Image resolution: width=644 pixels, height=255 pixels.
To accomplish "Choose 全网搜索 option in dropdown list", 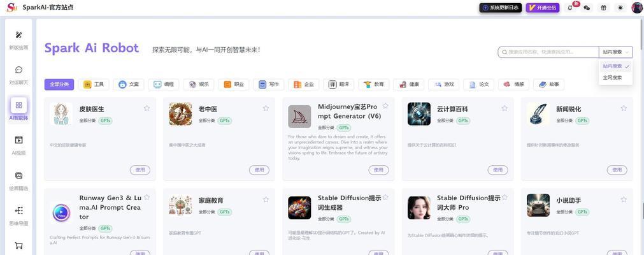I will tap(615, 77).
